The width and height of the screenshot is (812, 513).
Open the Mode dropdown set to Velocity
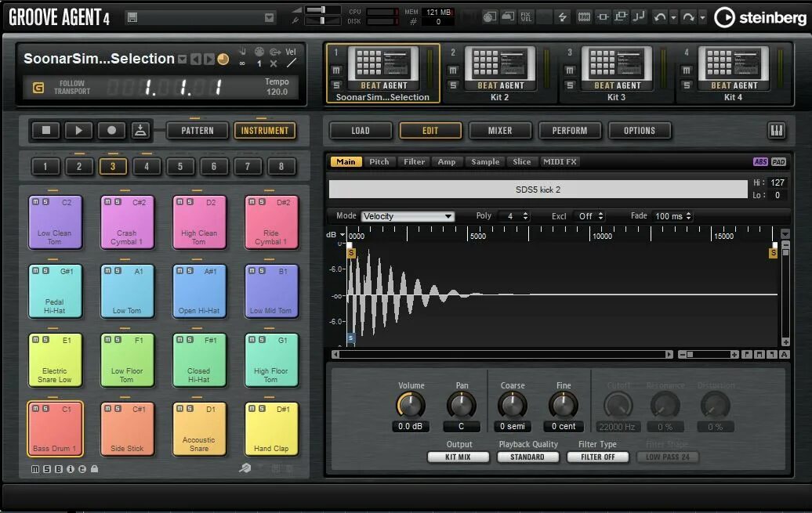point(408,215)
